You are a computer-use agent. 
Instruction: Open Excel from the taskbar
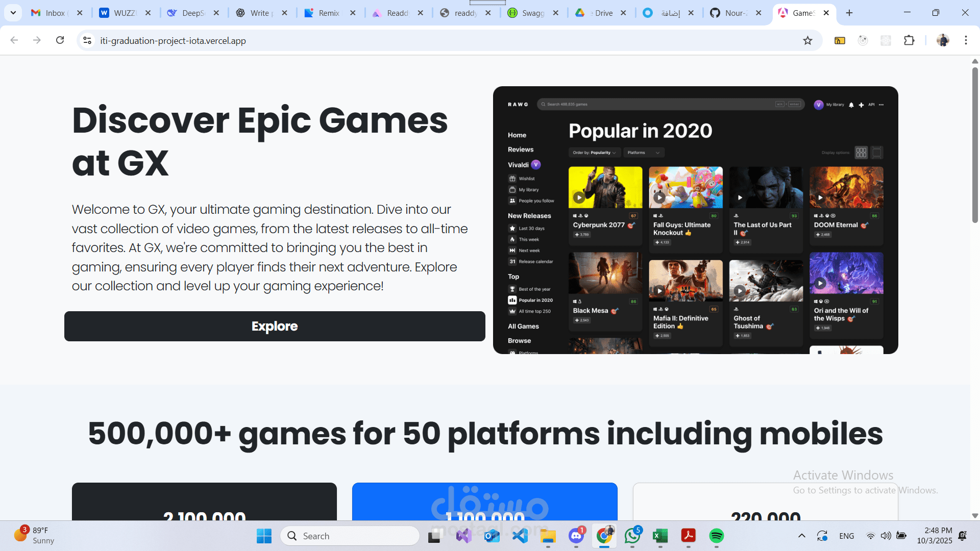(660, 536)
